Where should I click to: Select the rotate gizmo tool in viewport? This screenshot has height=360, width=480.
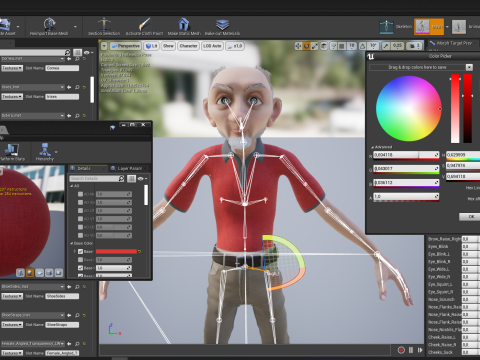pyautogui.click(x=306, y=46)
